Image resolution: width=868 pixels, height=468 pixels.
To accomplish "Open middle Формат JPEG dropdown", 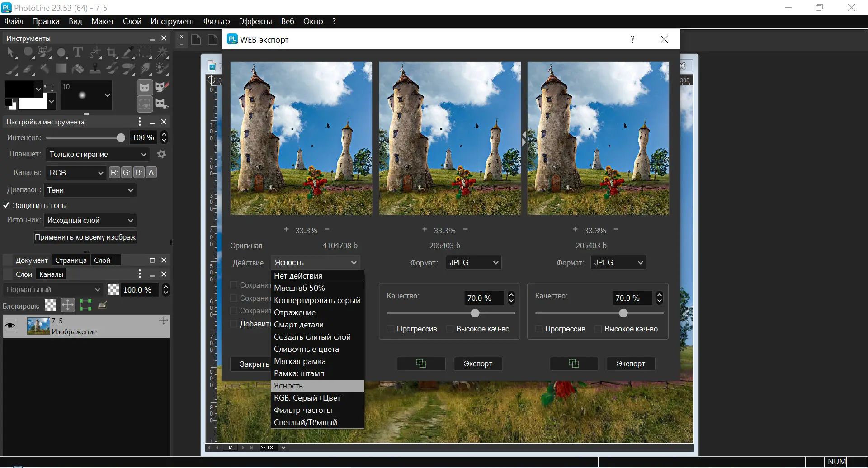I will click(x=473, y=262).
